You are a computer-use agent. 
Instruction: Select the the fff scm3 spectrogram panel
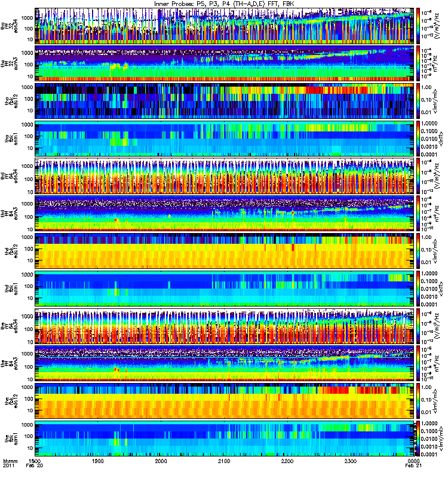[225, 363]
